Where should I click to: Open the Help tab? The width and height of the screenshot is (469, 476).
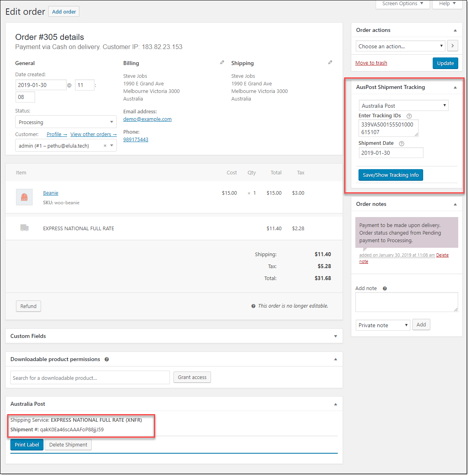(447, 4)
